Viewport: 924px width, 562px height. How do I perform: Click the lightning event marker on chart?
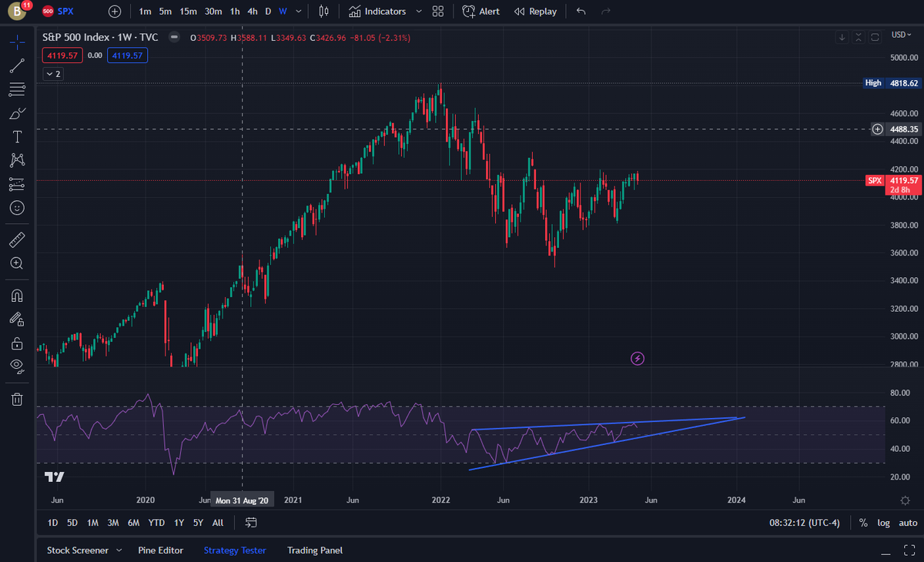(638, 358)
